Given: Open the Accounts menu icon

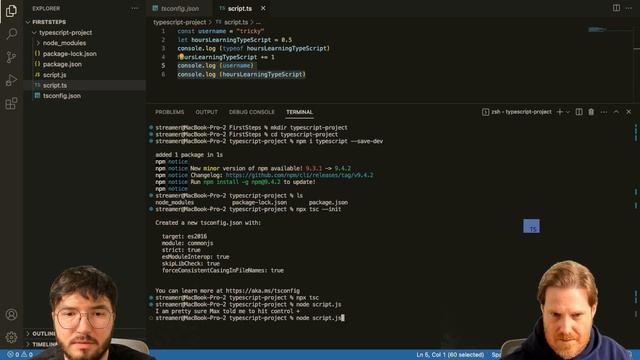Looking at the screenshot, I should coord(11,315).
